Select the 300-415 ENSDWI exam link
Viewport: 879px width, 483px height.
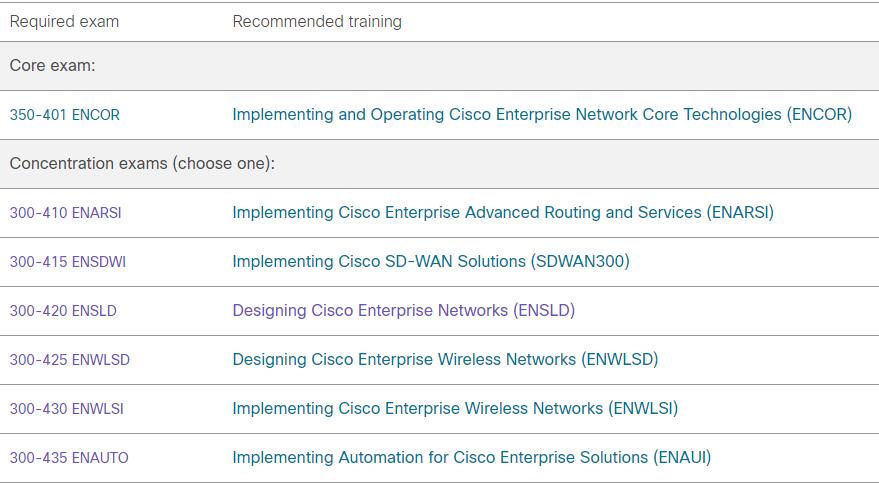68,262
